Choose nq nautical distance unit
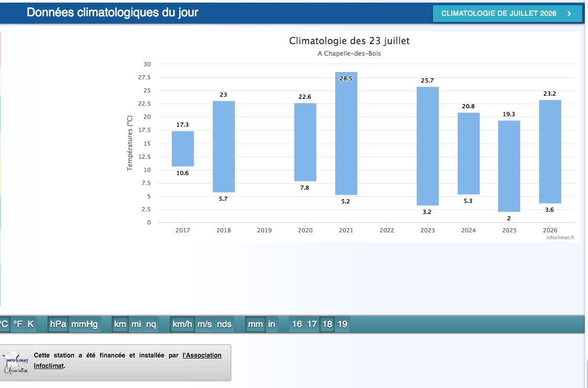588x388 pixels. pyautogui.click(x=151, y=324)
